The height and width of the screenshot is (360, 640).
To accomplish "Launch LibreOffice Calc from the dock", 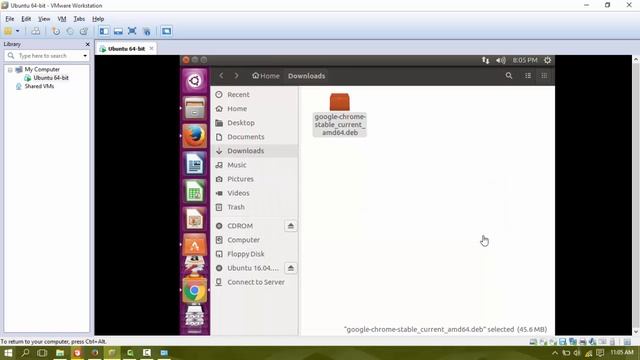I will click(195, 191).
